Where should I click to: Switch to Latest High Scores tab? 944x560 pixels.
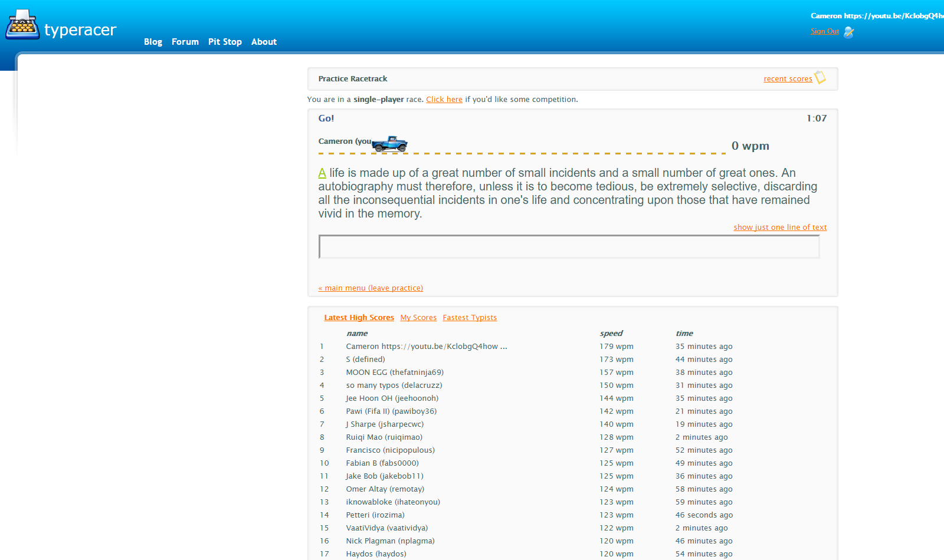[x=359, y=318]
